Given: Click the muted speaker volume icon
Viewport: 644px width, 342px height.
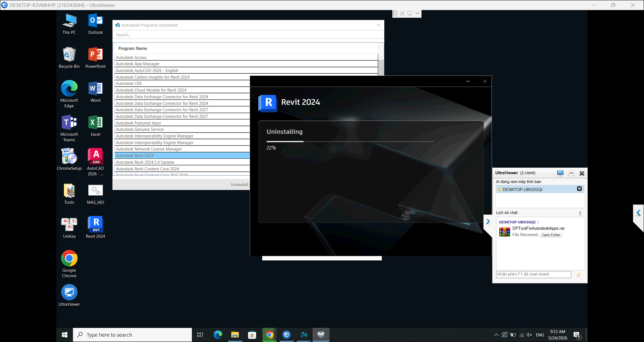Looking at the screenshot, I should pyautogui.click(x=529, y=335).
